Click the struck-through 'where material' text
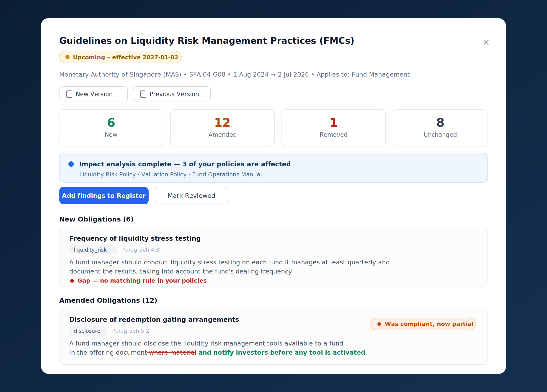Screen dimensions: 547x392 click(x=173, y=353)
